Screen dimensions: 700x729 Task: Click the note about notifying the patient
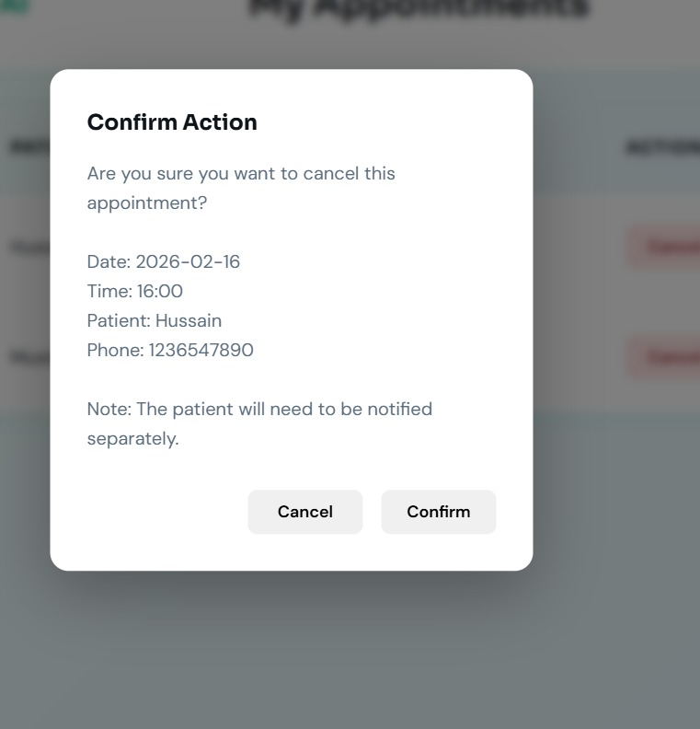click(259, 423)
